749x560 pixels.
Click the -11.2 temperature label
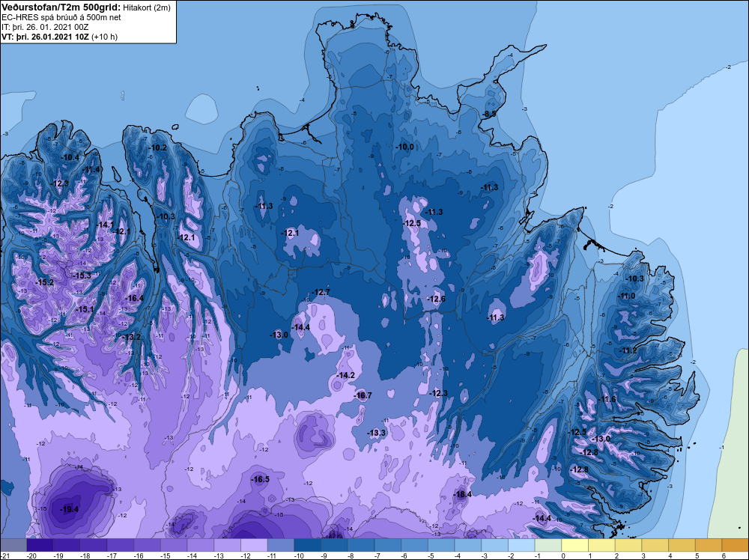[x=628, y=351]
